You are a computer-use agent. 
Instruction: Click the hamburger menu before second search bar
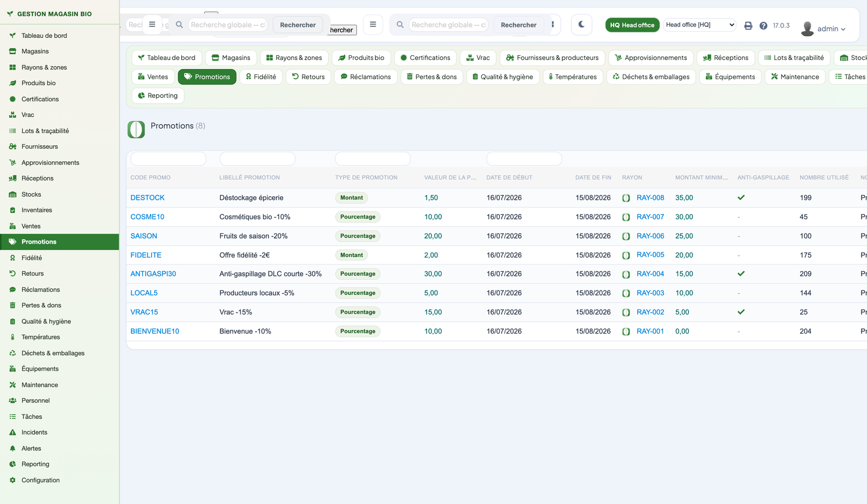pos(373,25)
